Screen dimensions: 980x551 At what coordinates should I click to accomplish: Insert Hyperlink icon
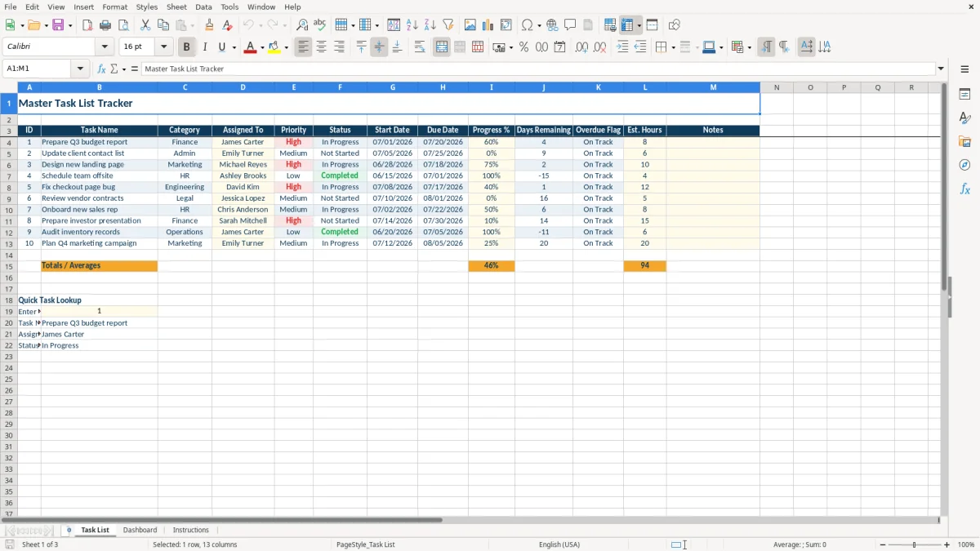[x=552, y=25]
